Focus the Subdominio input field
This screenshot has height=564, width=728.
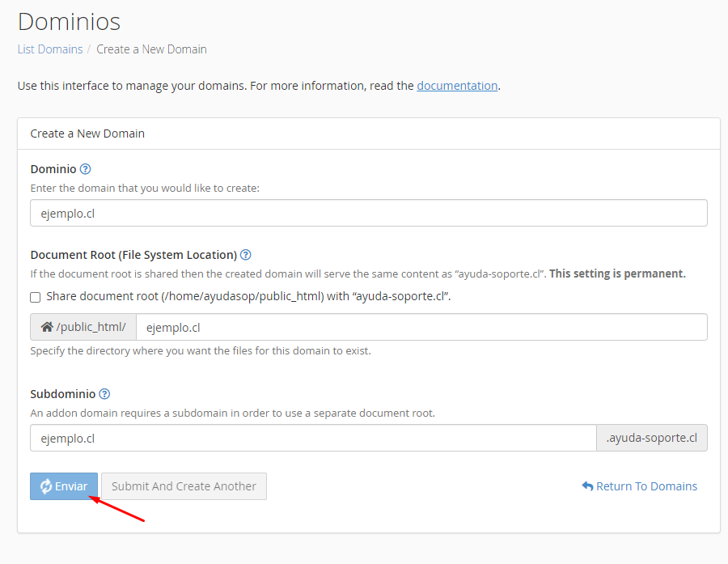click(313, 438)
